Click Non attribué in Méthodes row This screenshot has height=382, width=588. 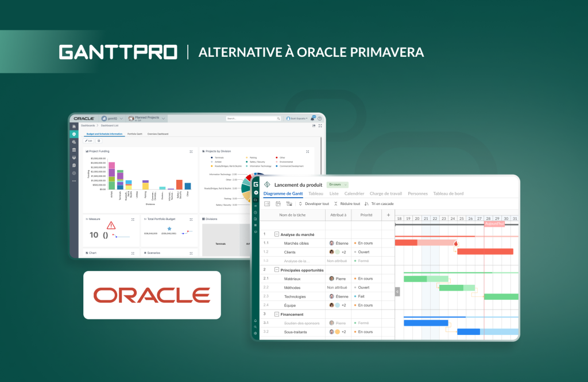click(x=336, y=287)
